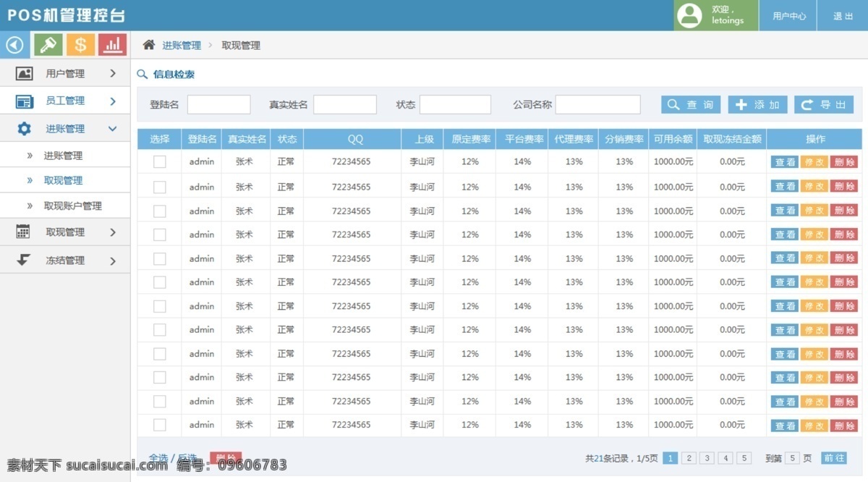This screenshot has width=868, height=482.
Task: Focus the 状态 input field
Action: tap(456, 105)
